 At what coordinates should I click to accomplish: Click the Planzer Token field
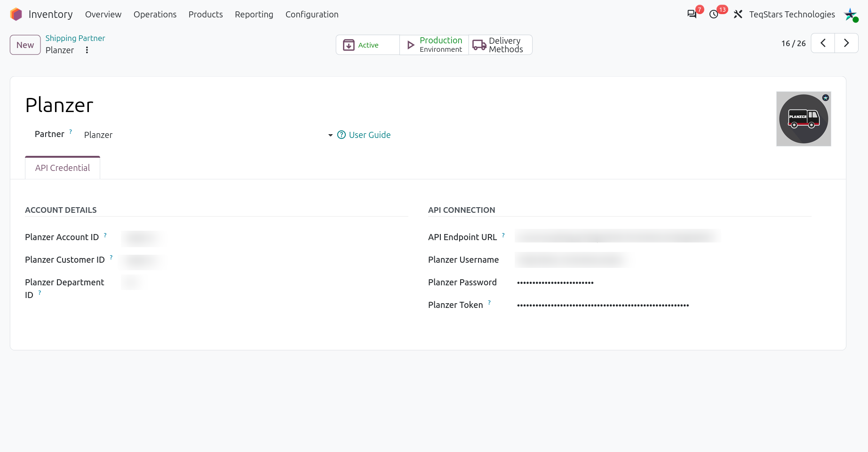(x=663, y=305)
